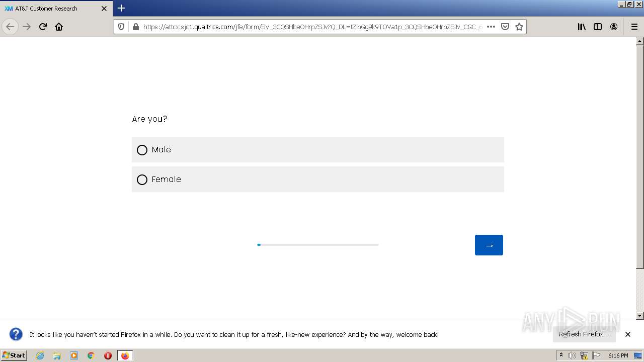Click the browser forward arrow
The height and width of the screenshot is (362, 644).
(27, 27)
